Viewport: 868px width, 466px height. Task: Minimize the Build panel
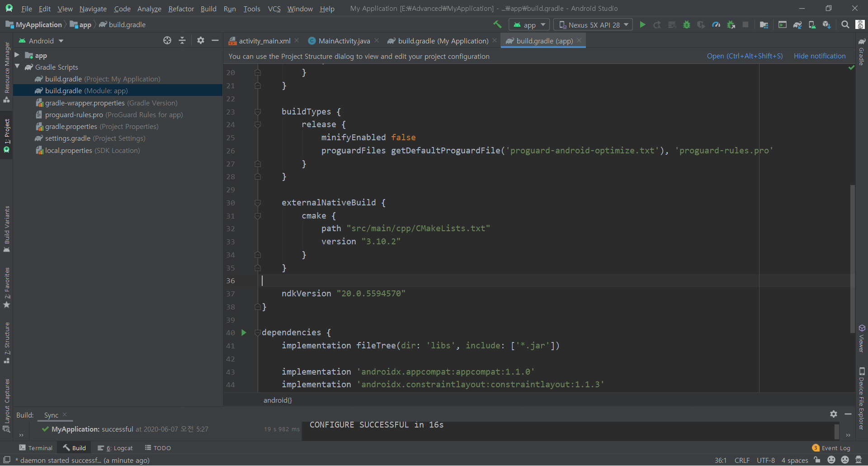(848, 414)
